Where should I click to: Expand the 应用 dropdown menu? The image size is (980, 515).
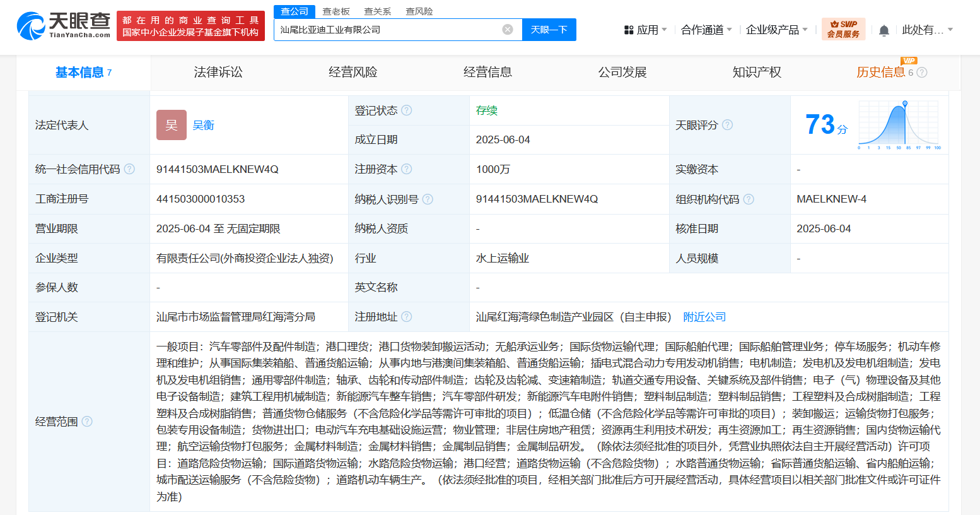[645, 30]
